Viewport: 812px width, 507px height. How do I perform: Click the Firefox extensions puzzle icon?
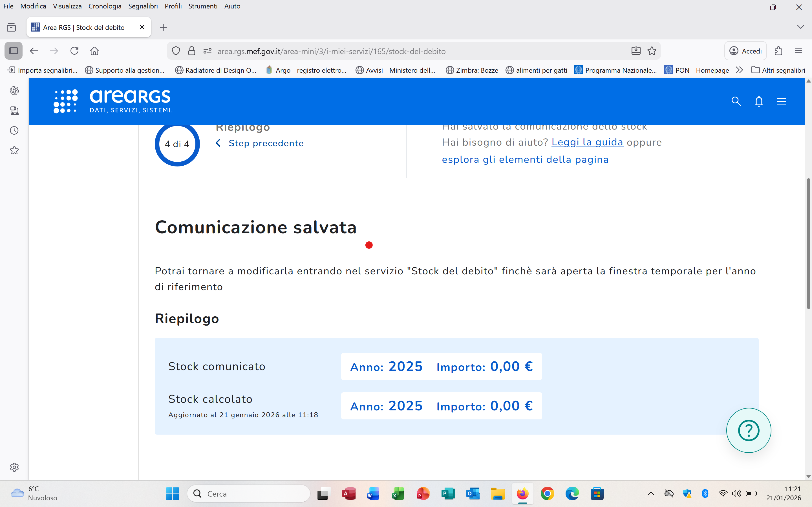[x=778, y=51]
